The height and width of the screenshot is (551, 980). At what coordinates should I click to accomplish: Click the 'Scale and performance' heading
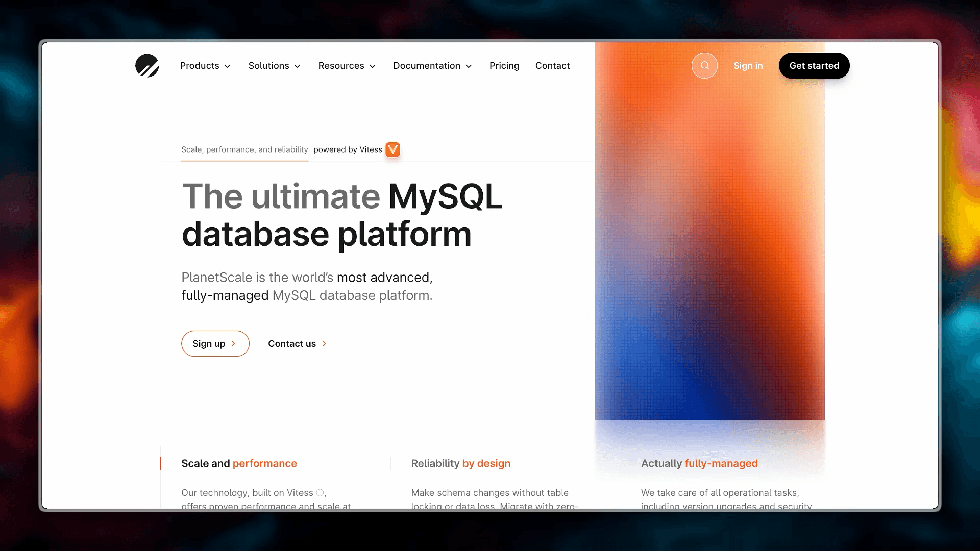(x=239, y=463)
